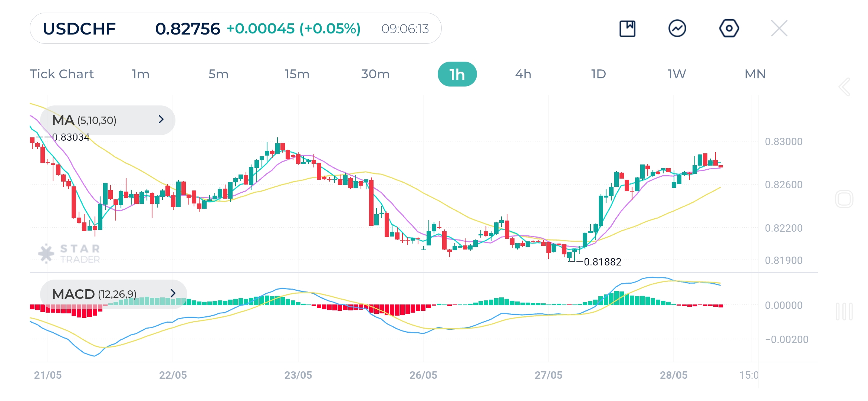
Task: Collapse the side panel with the chevron icon
Action: click(845, 87)
